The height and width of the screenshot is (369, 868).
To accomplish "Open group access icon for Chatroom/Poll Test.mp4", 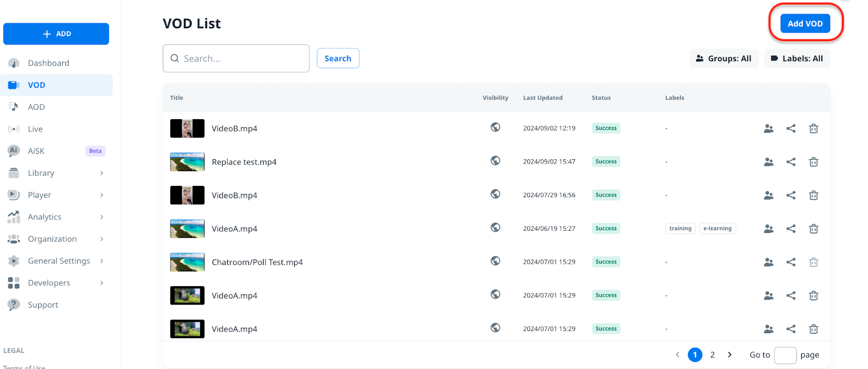I will click(768, 262).
